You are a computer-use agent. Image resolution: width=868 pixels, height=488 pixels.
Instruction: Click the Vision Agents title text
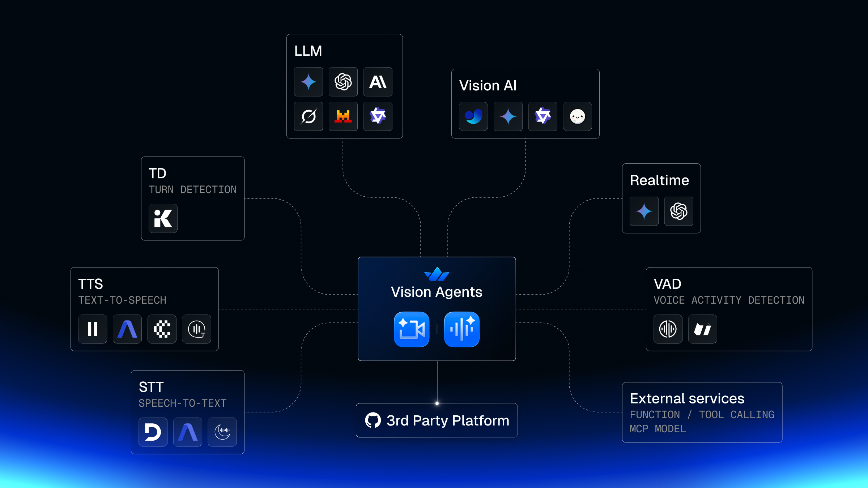(437, 292)
